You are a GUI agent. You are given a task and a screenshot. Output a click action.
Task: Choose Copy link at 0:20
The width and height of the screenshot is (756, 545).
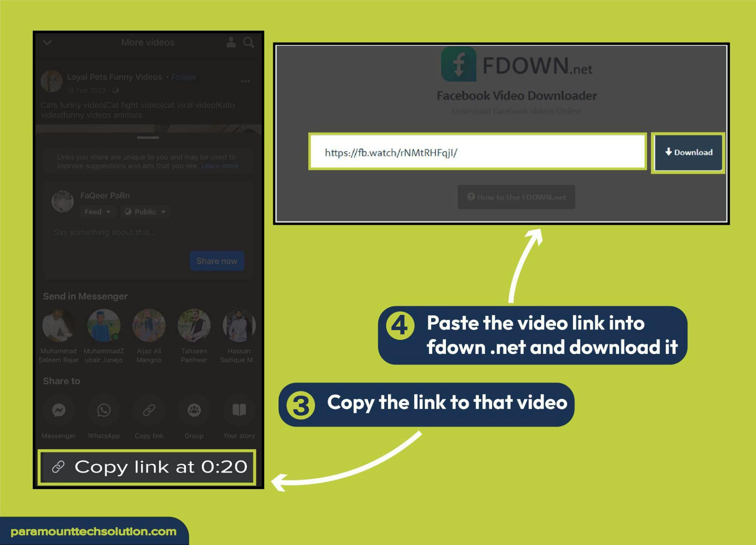click(x=147, y=467)
